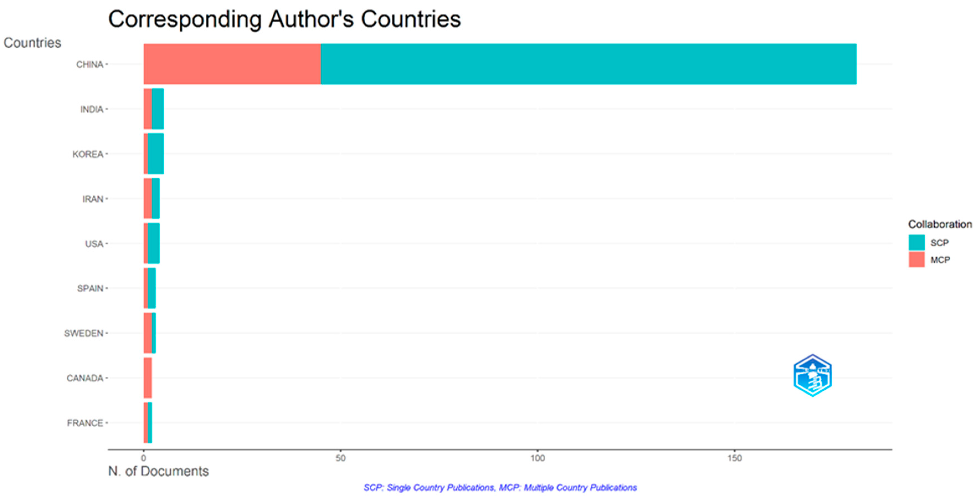
Task: Click the Spain bar
Action: 150,288
